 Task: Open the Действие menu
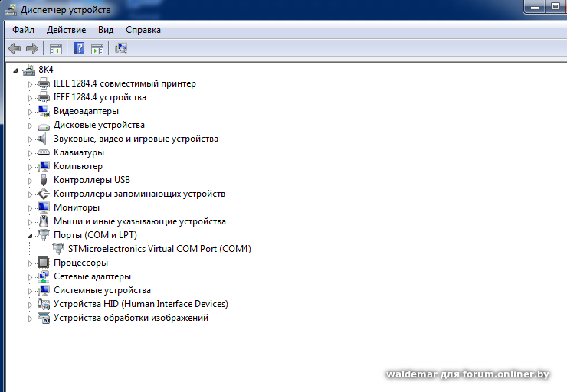coord(66,30)
